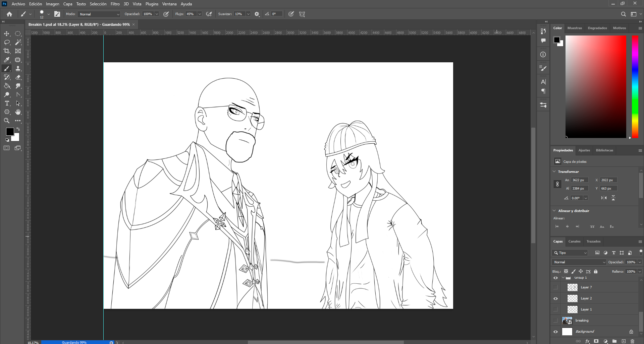The height and width of the screenshot is (344, 644).
Task: Select the Move tool
Action: pos(7,33)
